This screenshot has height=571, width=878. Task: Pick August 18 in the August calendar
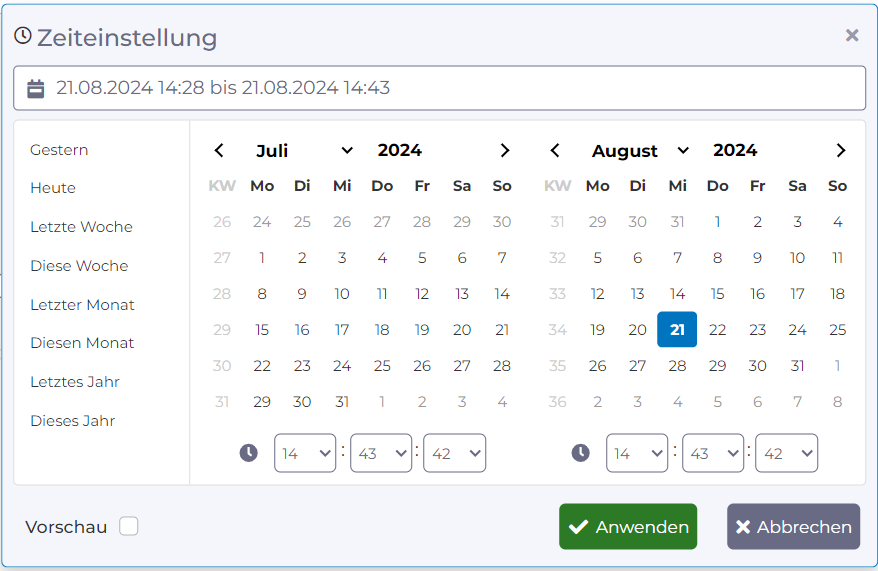[x=837, y=294]
